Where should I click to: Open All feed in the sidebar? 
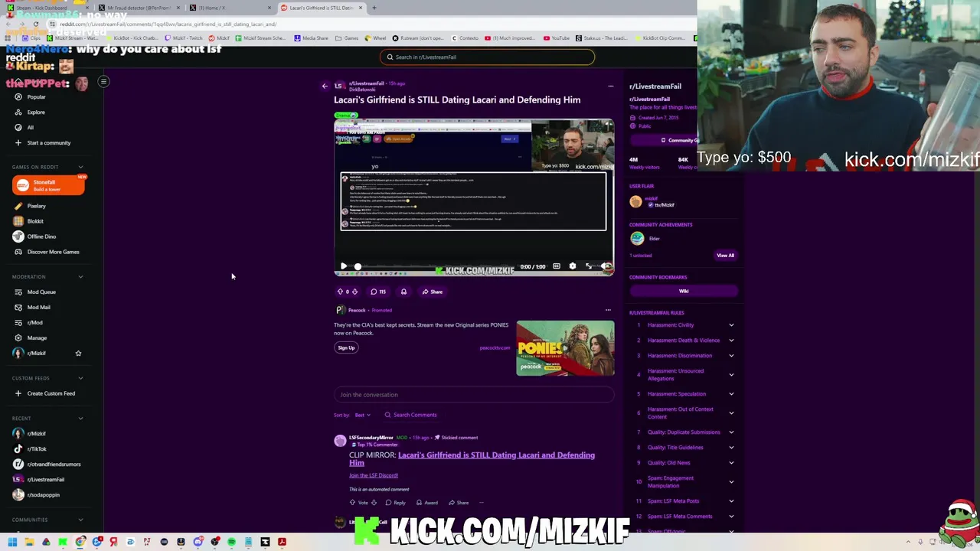tap(30, 128)
